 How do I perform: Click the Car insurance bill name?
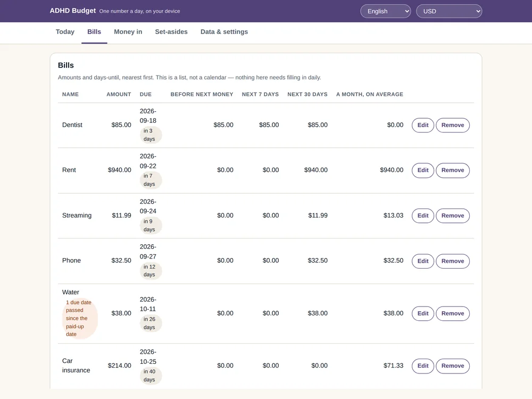click(76, 365)
